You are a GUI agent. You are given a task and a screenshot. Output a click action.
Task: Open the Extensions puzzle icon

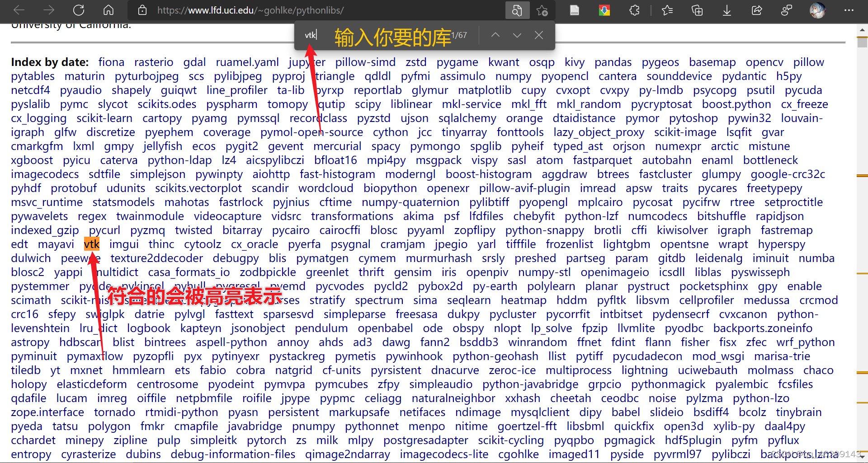point(634,10)
